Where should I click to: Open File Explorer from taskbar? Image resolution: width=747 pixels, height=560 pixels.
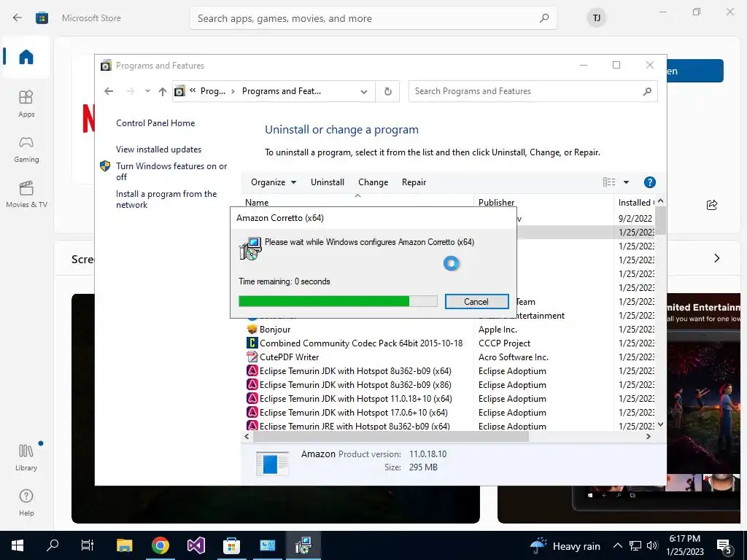[x=124, y=545]
